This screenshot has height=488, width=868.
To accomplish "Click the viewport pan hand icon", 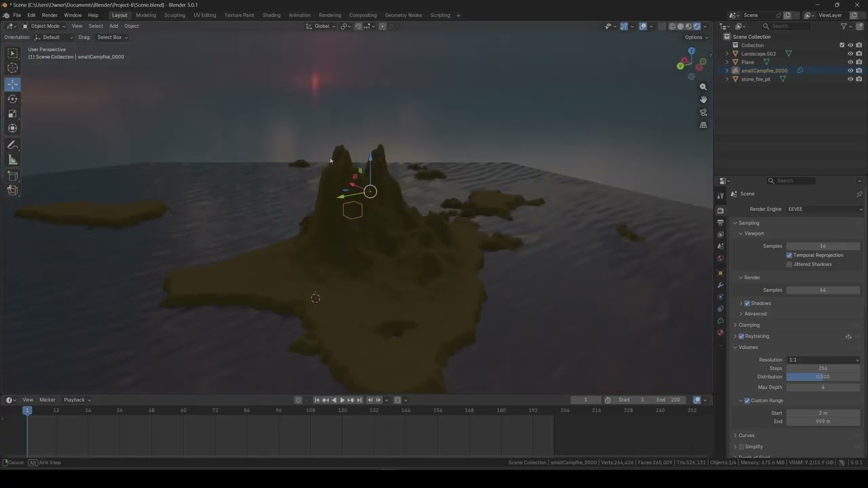I will point(703,100).
